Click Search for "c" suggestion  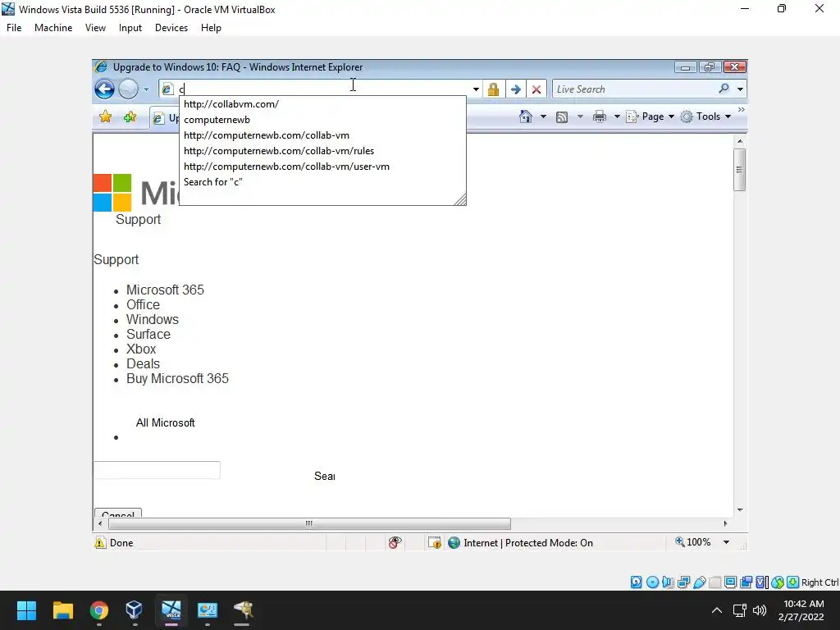tap(322, 181)
